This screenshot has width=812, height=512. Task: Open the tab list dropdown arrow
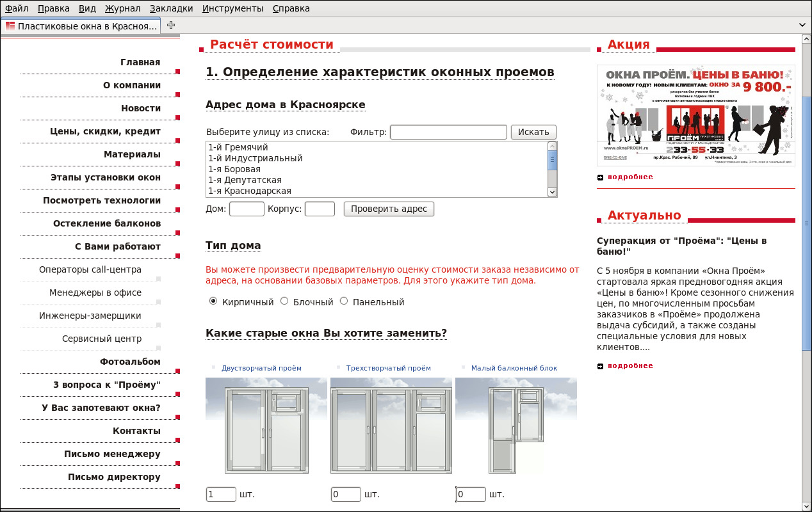802,26
